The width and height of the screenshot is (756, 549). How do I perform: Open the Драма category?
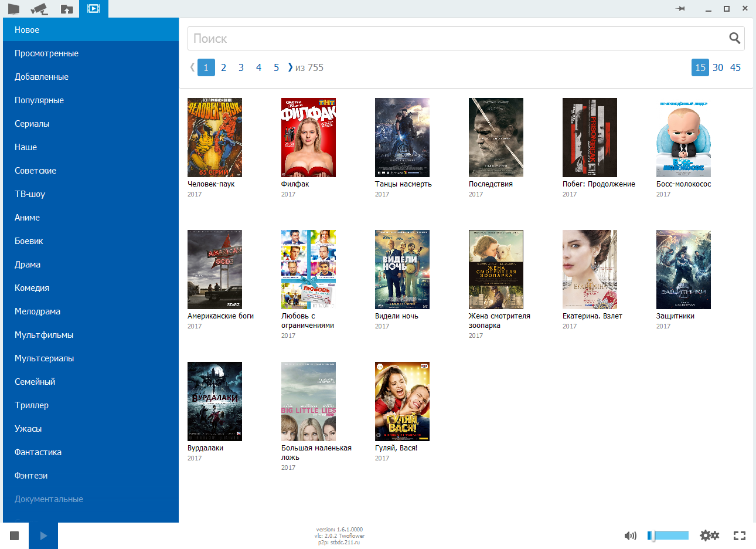[x=91, y=264]
